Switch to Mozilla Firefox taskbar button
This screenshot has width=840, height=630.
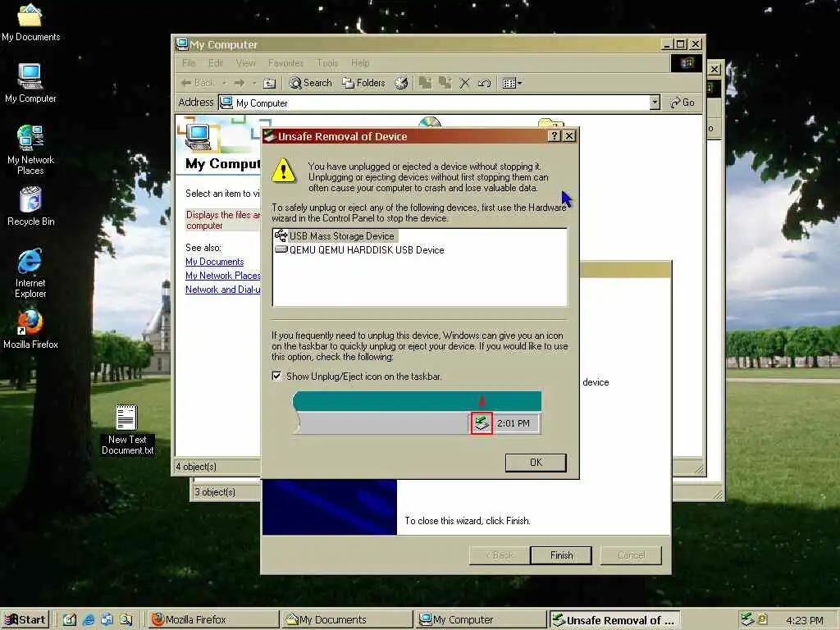click(x=213, y=620)
